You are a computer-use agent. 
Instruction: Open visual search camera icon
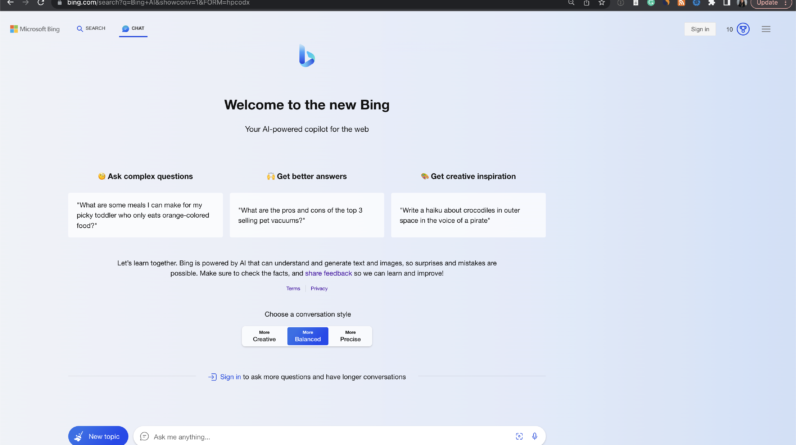519,436
